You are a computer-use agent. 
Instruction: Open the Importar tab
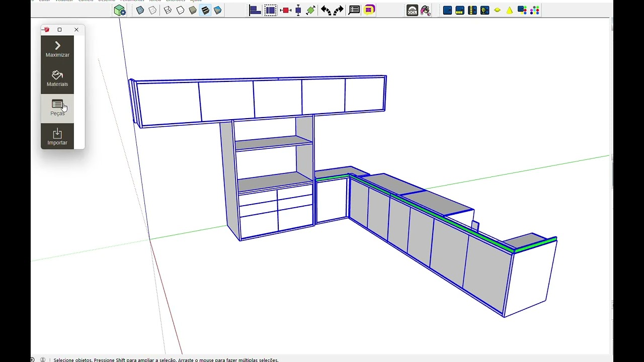click(x=57, y=137)
